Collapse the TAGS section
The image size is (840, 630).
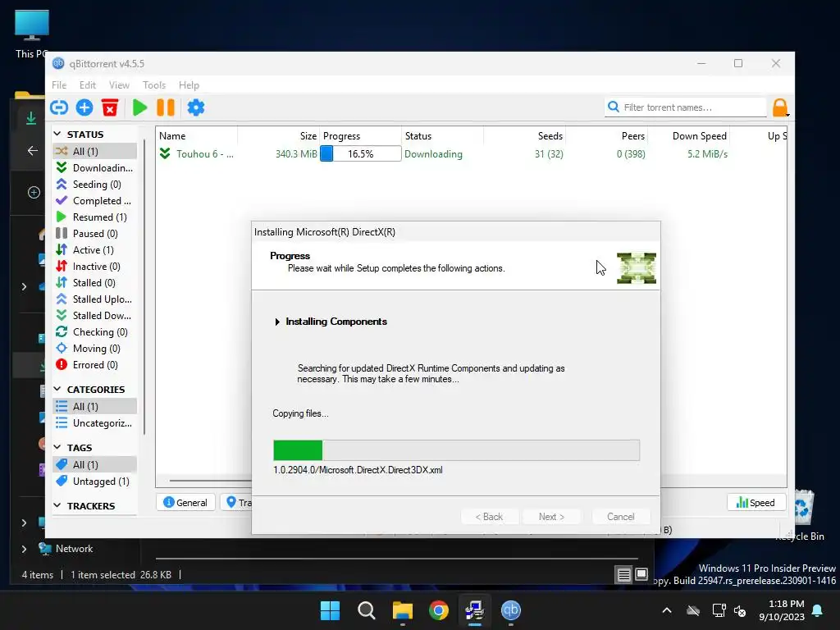[57, 447]
